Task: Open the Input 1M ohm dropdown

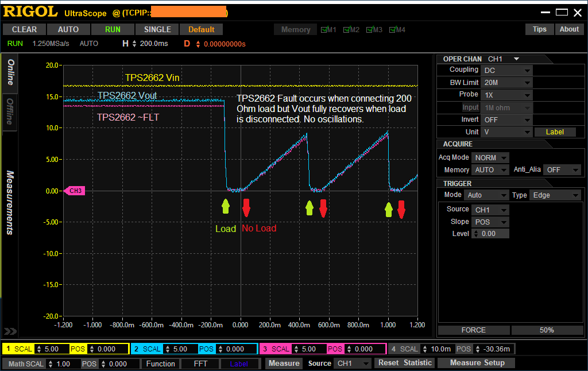Action: click(506, 107)
